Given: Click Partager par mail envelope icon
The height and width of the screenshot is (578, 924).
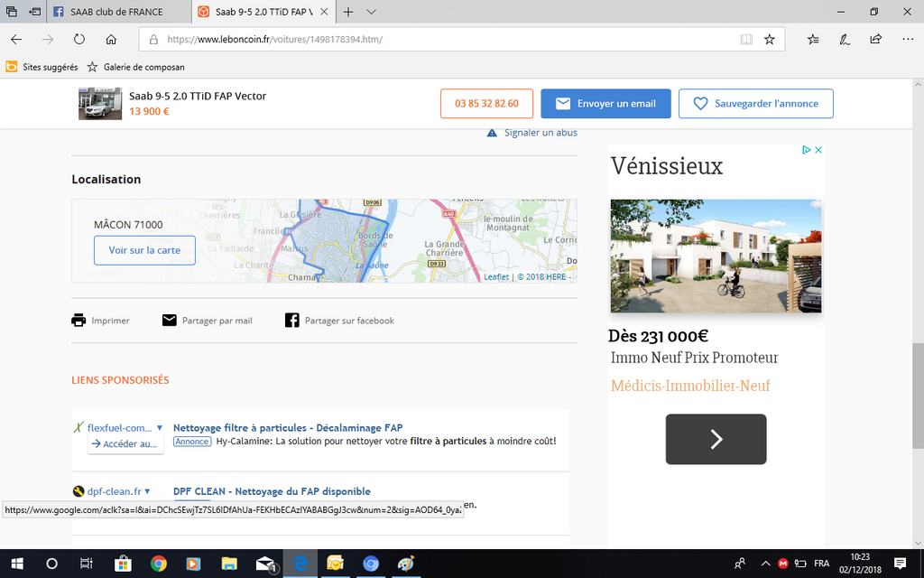Looking at the screenshot, I should pyautogui.click(x=169, y=321).
